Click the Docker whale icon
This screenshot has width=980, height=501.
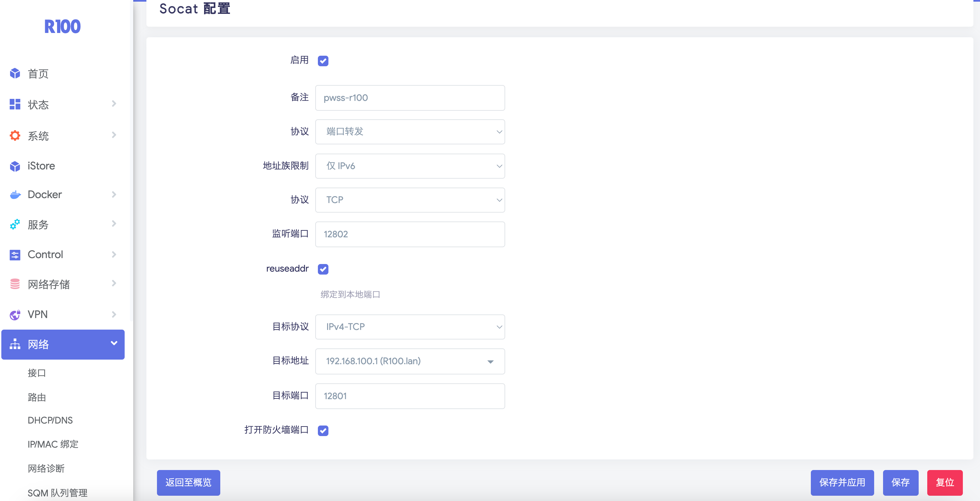pyautogui.click(x=15, y=195)
